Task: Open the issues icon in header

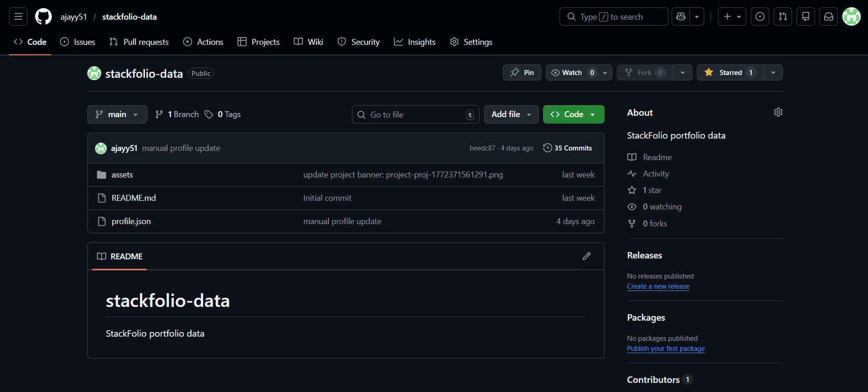Action: pyautogui.click(x=760, y=16)
